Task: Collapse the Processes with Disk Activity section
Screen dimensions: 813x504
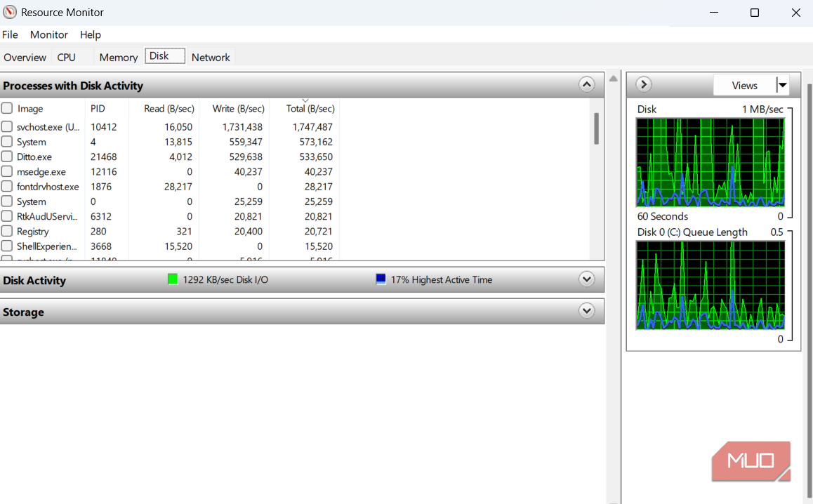Action: [x=586, y=84]
